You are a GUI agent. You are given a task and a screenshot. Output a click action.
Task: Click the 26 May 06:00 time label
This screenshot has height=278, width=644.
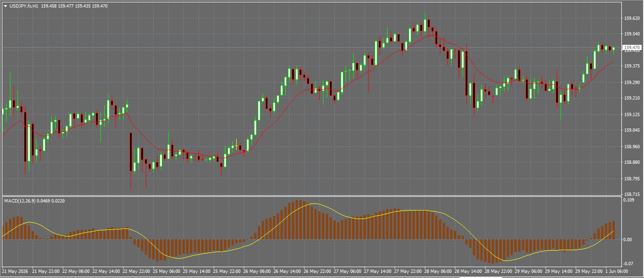(257, 272)
